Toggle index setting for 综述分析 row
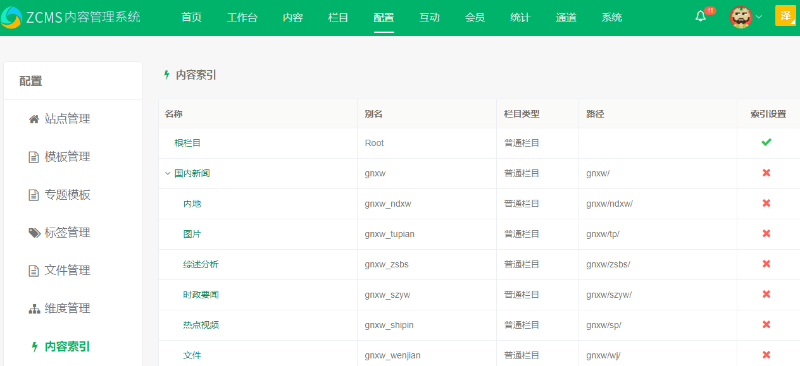Image resolution: width=800 pixels, height=366 pixels. point(766,264)
